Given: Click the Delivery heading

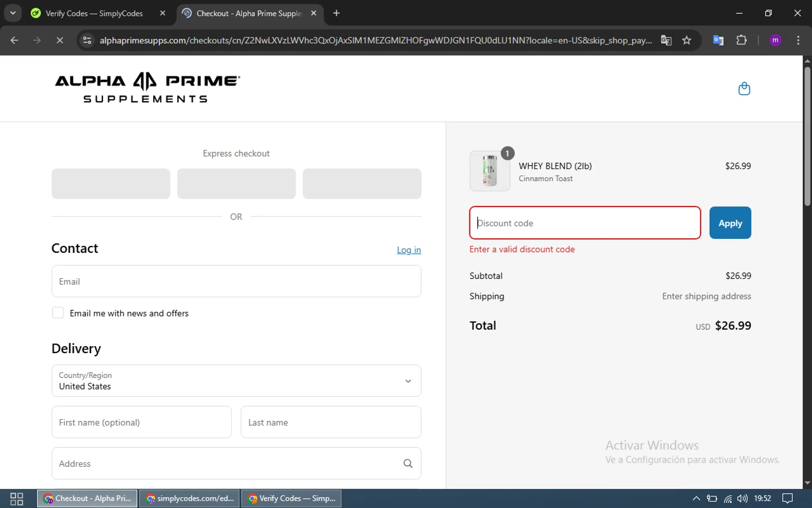Looking at the screenshot, I should tap(76, 348).
